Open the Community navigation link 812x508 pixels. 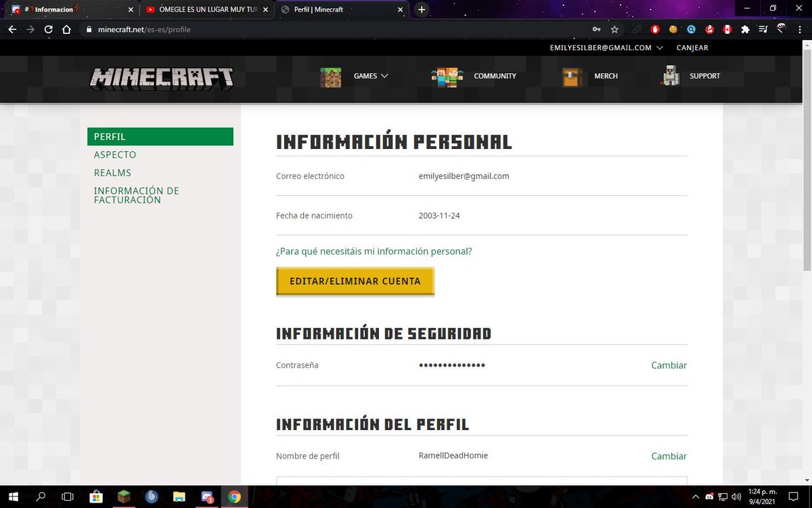(495, 76)
